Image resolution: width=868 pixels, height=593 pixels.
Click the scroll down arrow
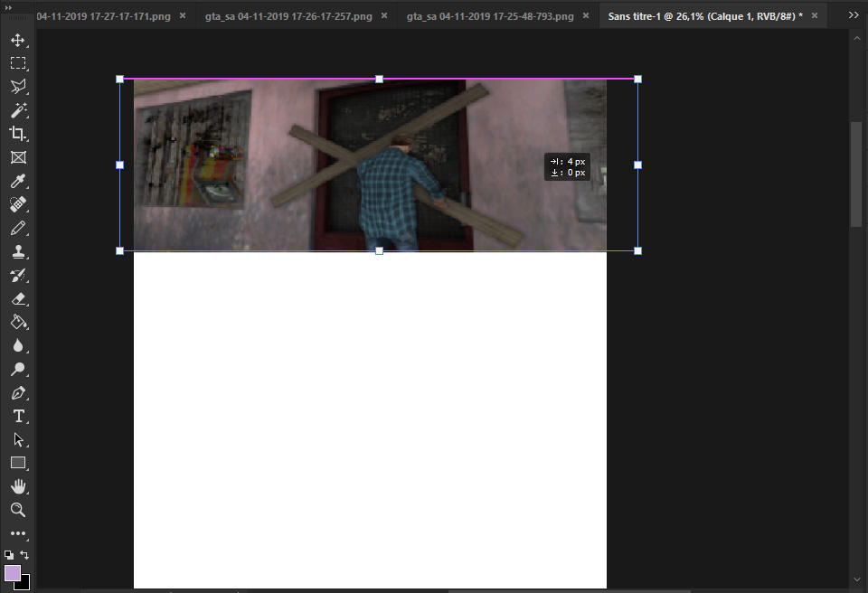[x=856, y=579]
